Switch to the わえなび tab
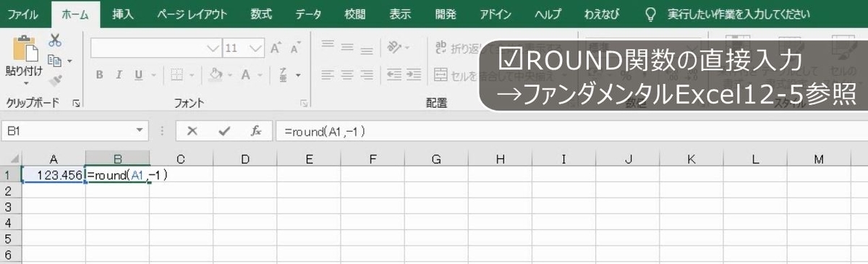Viewport: 868px width, 264px height. (601, 14)
